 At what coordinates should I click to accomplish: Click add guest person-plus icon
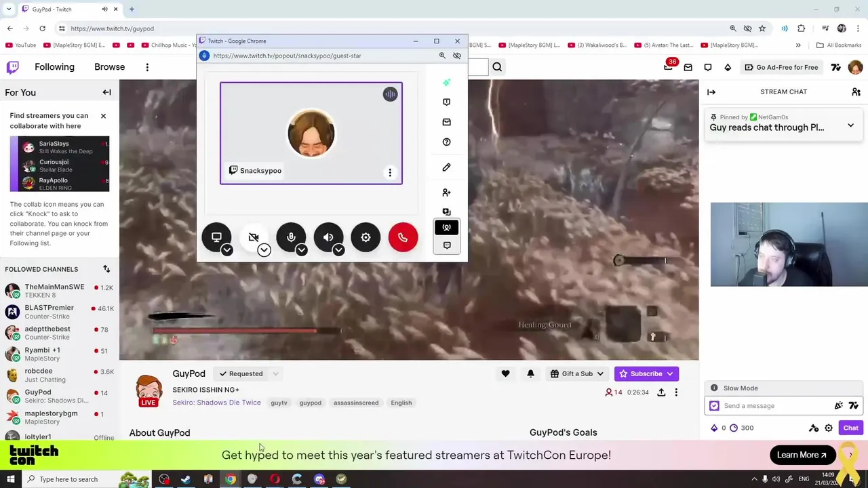click(x=446, y=192)
